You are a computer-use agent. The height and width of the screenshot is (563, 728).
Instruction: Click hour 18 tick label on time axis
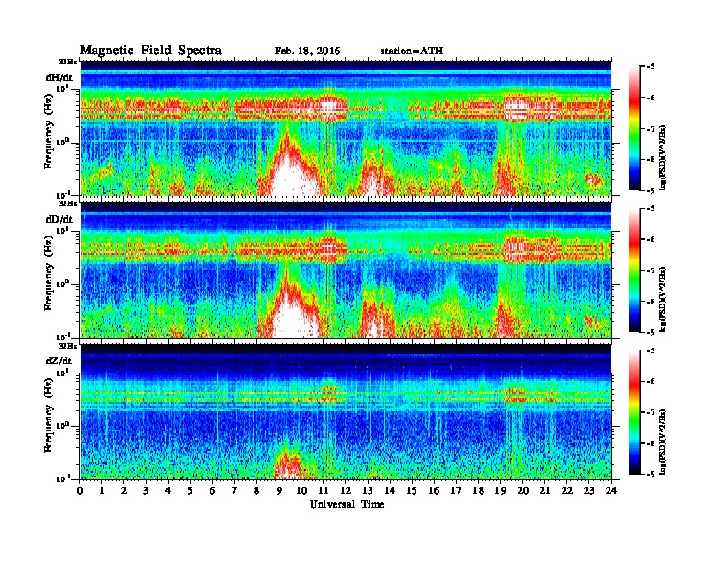[478, 490]
